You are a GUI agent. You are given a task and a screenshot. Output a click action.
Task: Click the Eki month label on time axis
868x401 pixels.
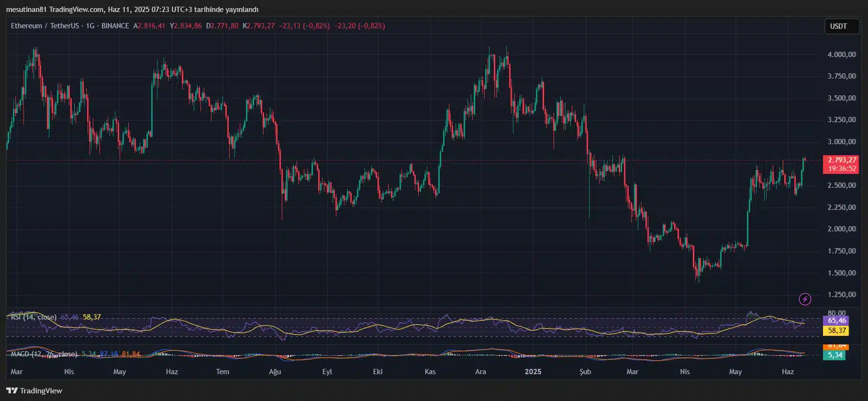[x=378, y=372]
